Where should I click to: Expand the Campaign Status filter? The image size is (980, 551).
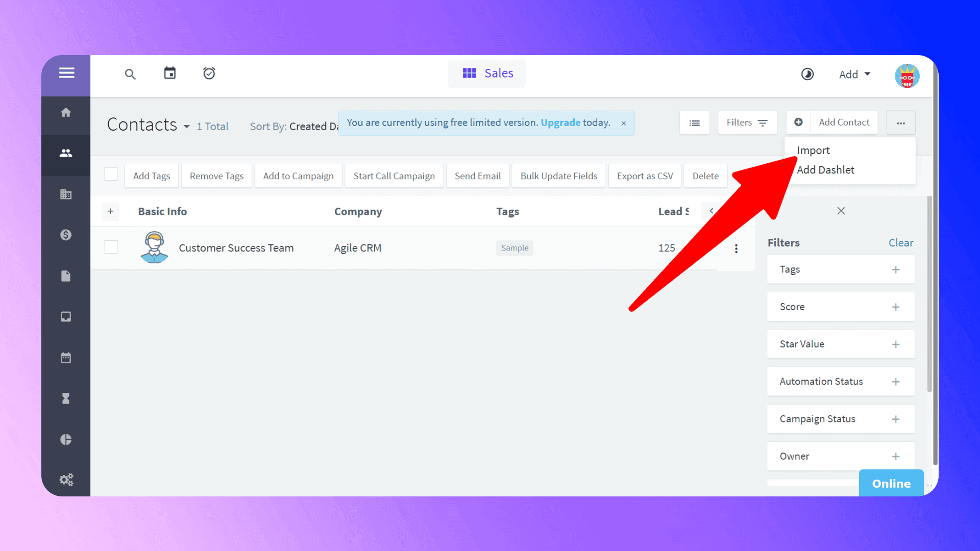pyautogui.click(x=841, y=419)
